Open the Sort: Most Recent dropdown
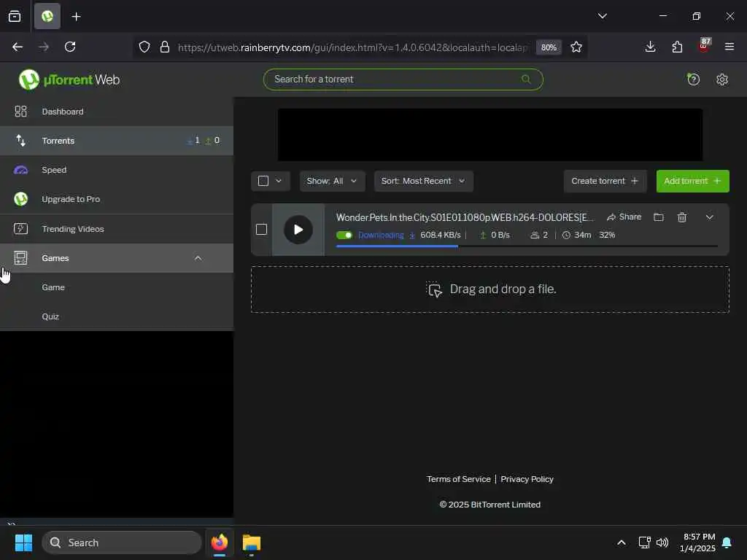747x560 pixels. pos(424,181)
